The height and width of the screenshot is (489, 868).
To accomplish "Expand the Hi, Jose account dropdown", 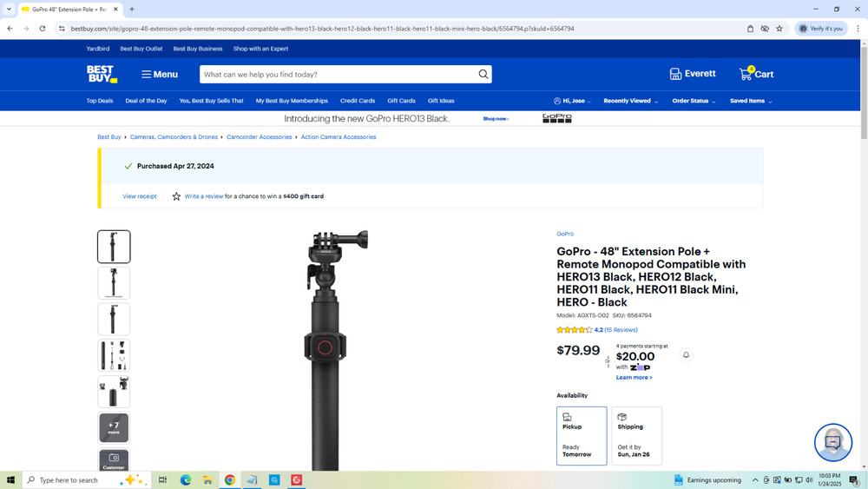I will pos(572,101).
